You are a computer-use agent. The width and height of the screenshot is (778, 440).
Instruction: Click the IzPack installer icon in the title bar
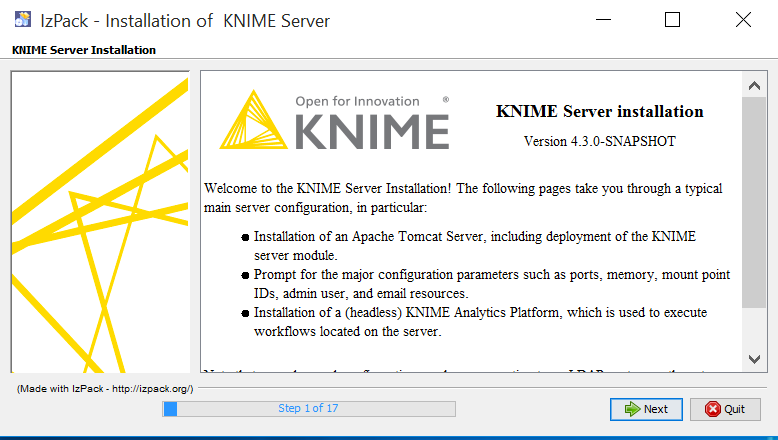pos(23,20)
